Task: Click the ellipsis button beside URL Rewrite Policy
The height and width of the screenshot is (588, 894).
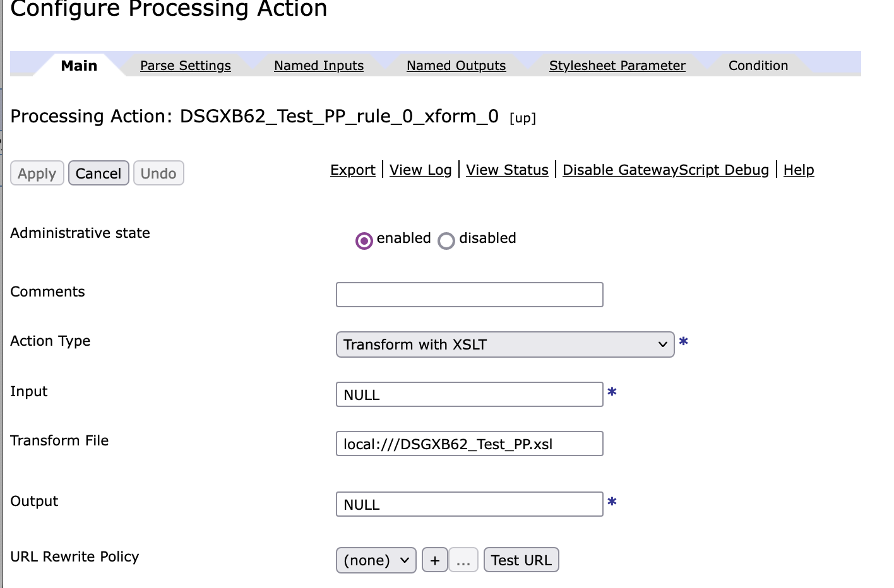Action: pyautogui.click(x=463, y=560)
